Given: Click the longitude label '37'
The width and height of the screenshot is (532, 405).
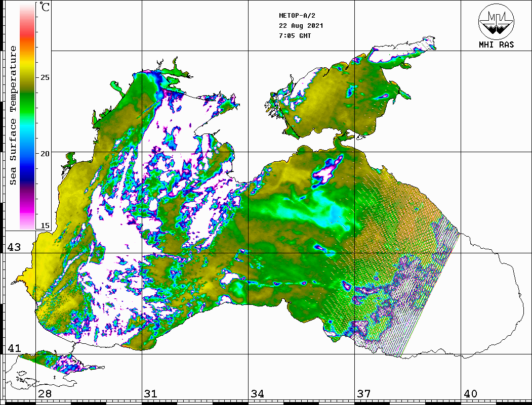Looking at the screenshot, I should tap(364, 393).
